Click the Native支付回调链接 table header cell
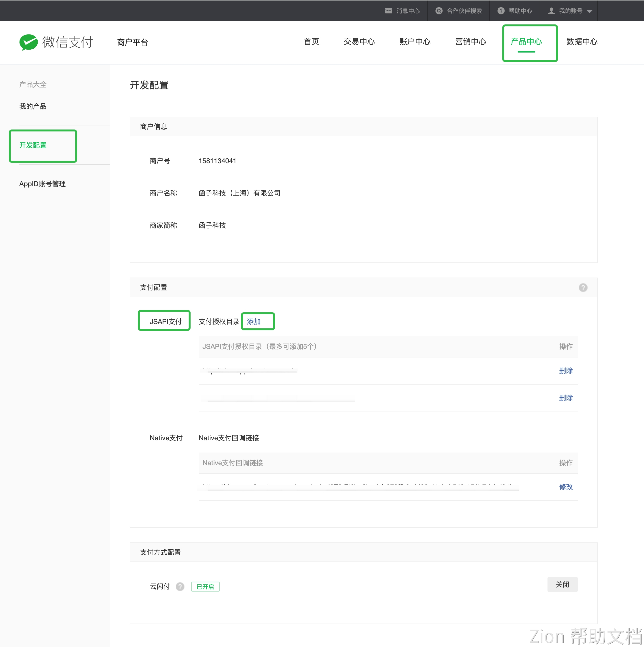Screen dimensions: 644x647 coord(232,463)
